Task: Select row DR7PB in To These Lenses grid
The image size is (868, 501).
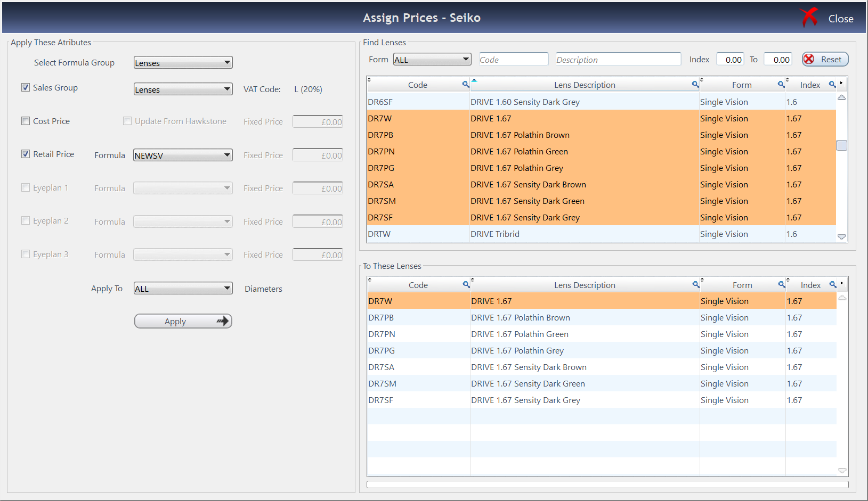Action: click(602, 317)
